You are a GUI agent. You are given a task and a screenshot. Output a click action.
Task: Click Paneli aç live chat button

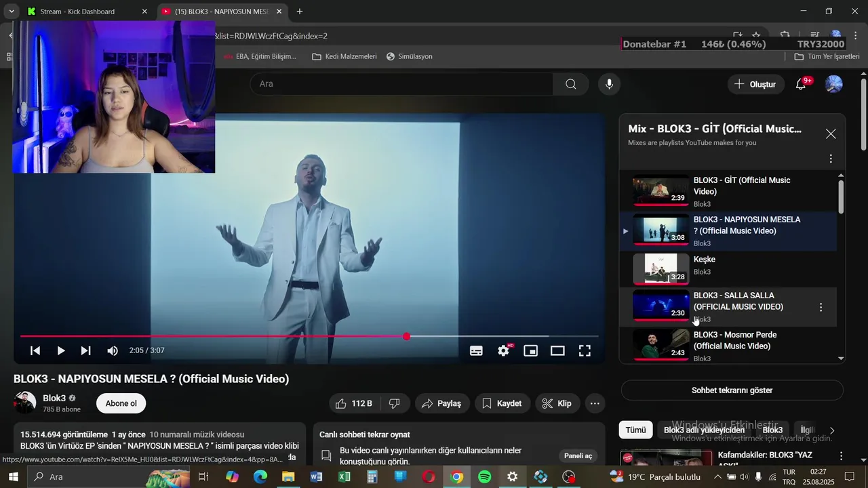click(578, 456)
